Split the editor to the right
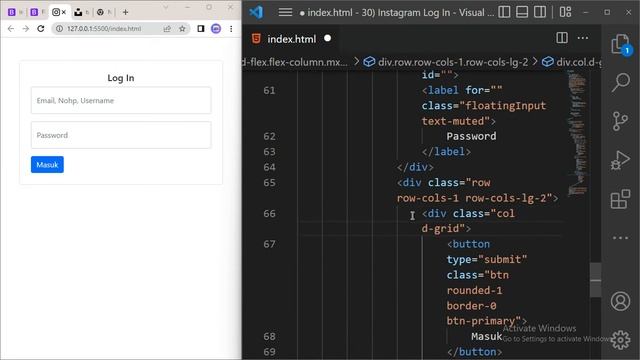 point(562,38)
